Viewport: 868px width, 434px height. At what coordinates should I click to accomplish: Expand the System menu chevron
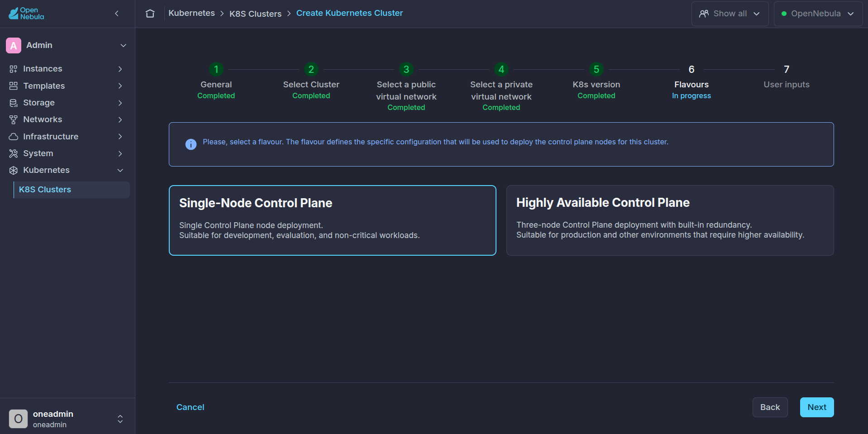(x=120, y=153)
